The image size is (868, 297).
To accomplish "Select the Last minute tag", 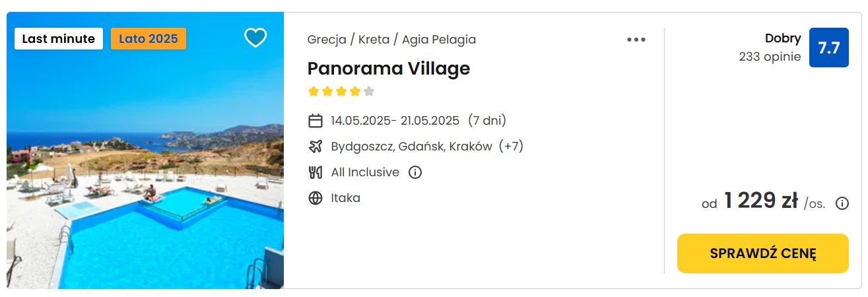I will tap(59, 39).
